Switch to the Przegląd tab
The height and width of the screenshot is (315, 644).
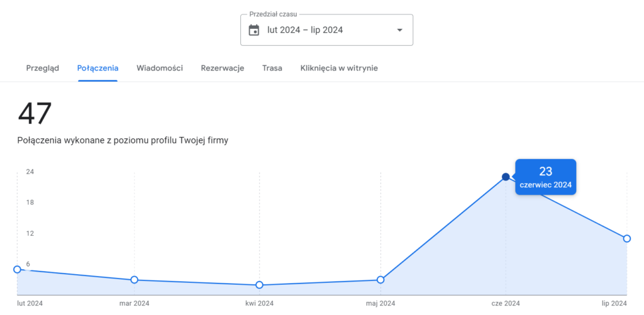(43, 69)
